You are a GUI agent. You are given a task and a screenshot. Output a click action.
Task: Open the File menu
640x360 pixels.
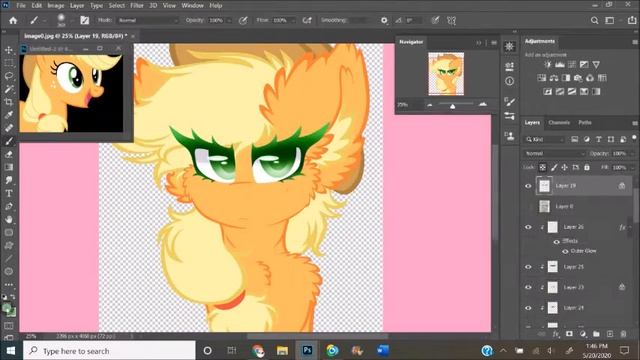21,5
